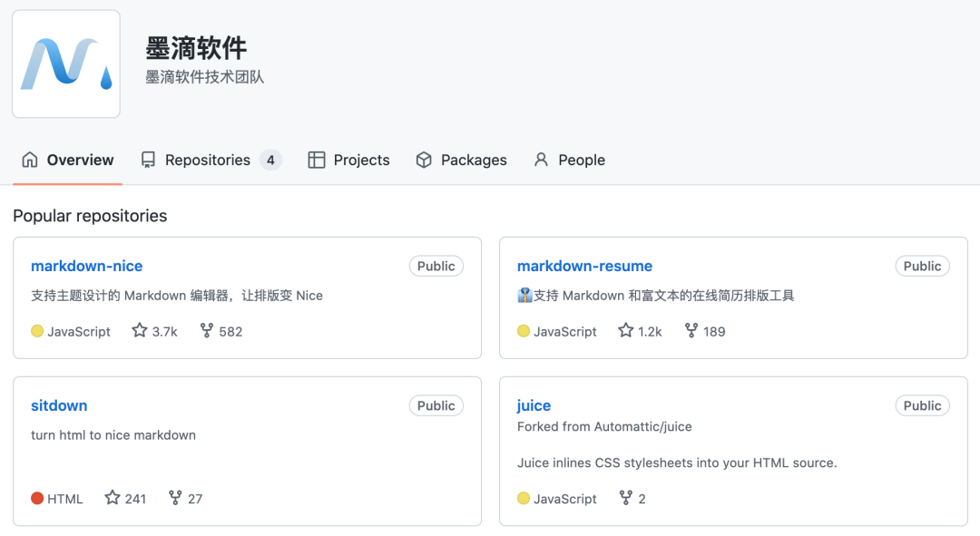The image size is (980, 536).
Task: Click the project board icon beside Projects
Action: [x=316, y=160]
